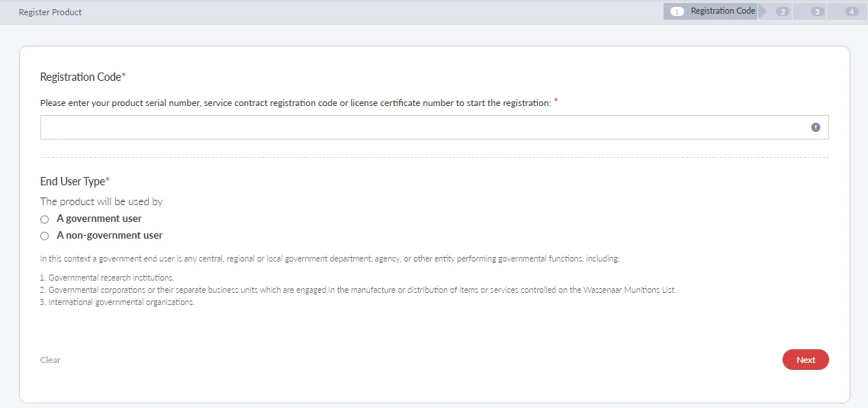
Task: Click the Next button
Action: pos(805,360)
